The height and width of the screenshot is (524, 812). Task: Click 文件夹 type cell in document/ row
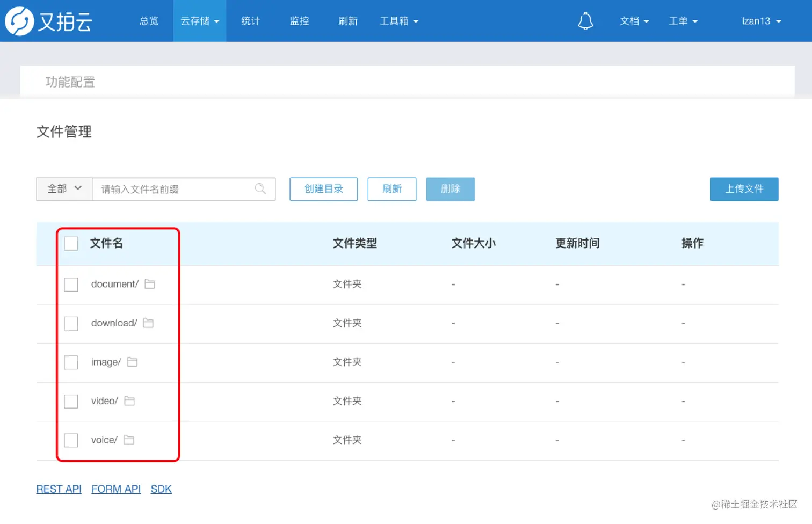[347, 284]
